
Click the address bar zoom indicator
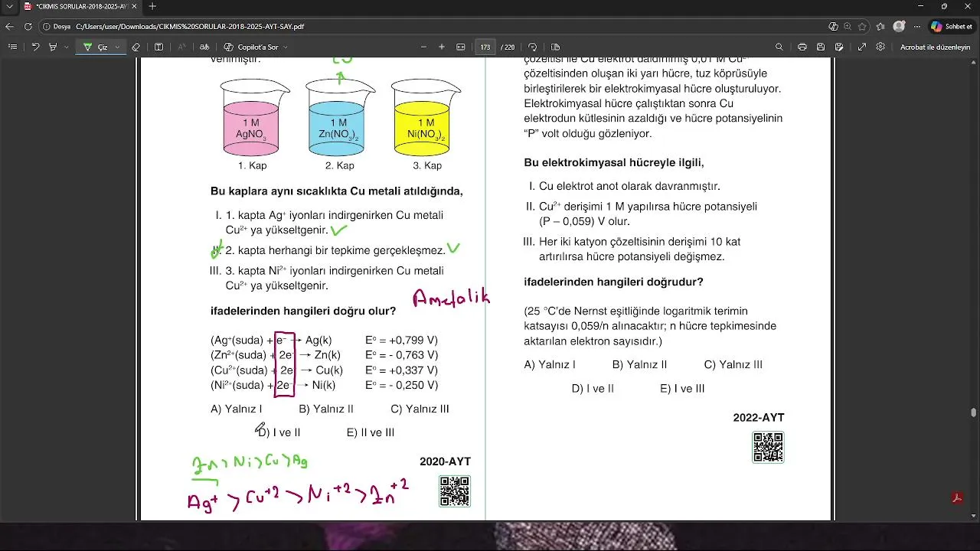(848, 26)
